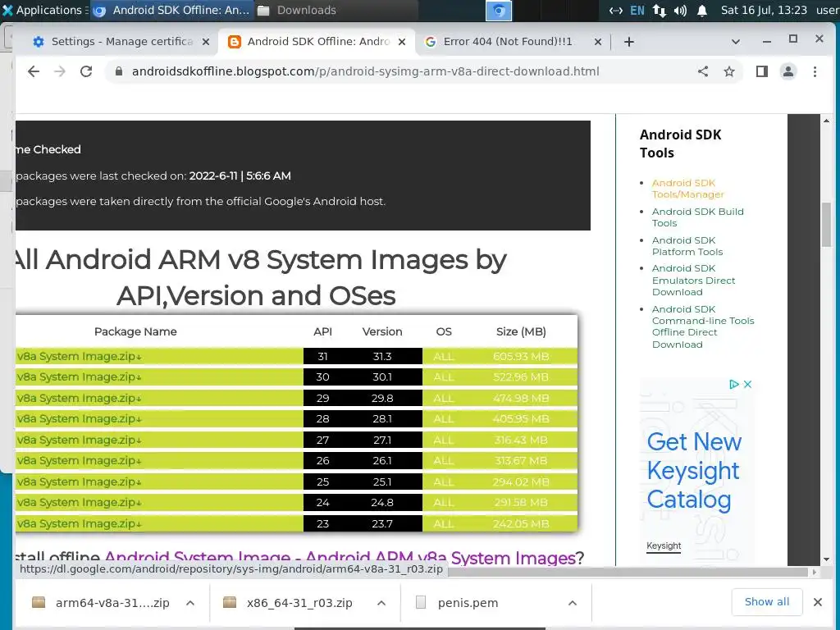Download the API 23 System Image.zip
Screen dimensions: 840x630
[x=80, y=523]
